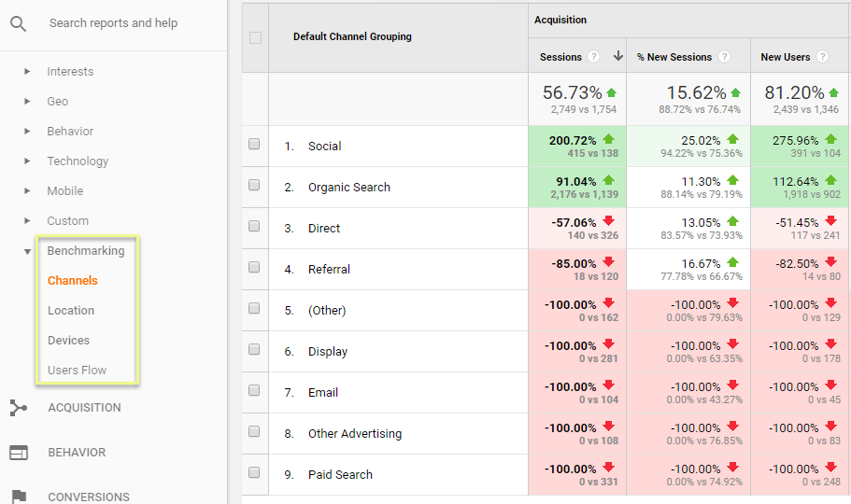Open the Behavior section window icon

[x=19, y=453]
